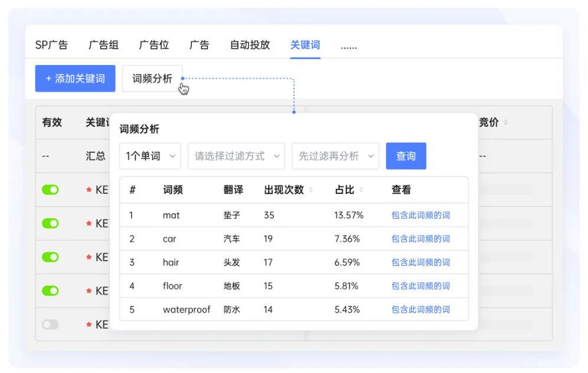588x373 pixels.
Task: Click the translation 垫子
Action: pos(232,215)
